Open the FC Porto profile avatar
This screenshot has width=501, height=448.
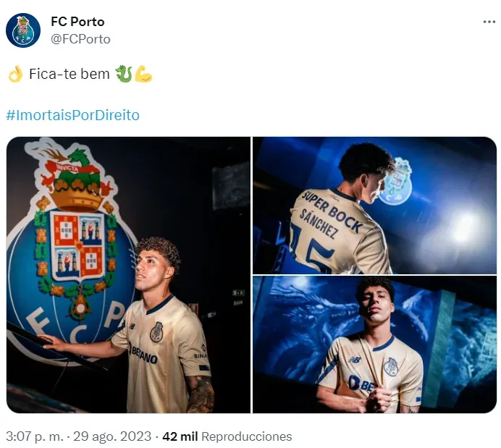point(23,30)
